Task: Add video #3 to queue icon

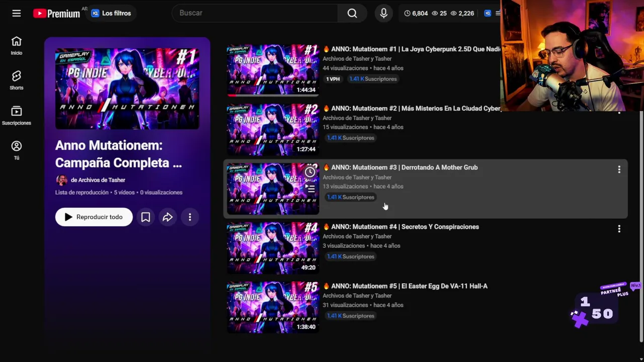Action: point(310,189)
